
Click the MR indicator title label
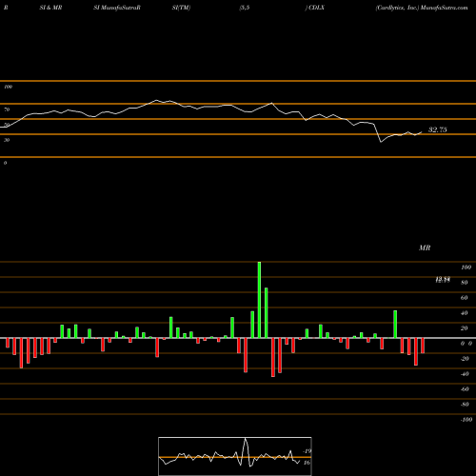click(x=425, y=248)
